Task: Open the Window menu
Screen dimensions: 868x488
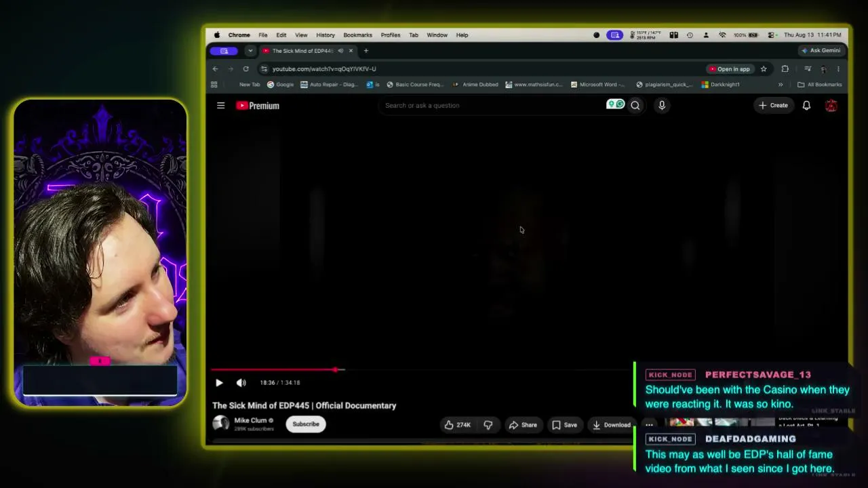Action: [x=437, y=35]
